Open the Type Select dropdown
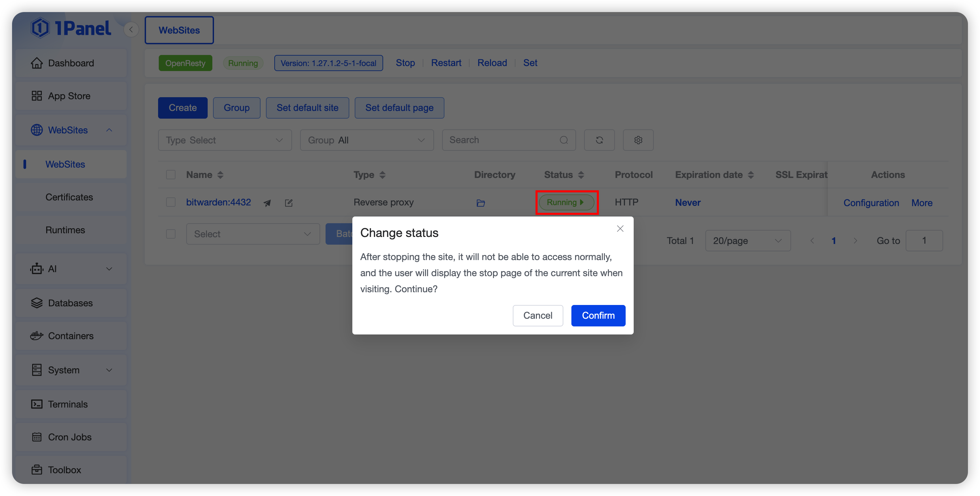980x496 pixels. point(225,140)
